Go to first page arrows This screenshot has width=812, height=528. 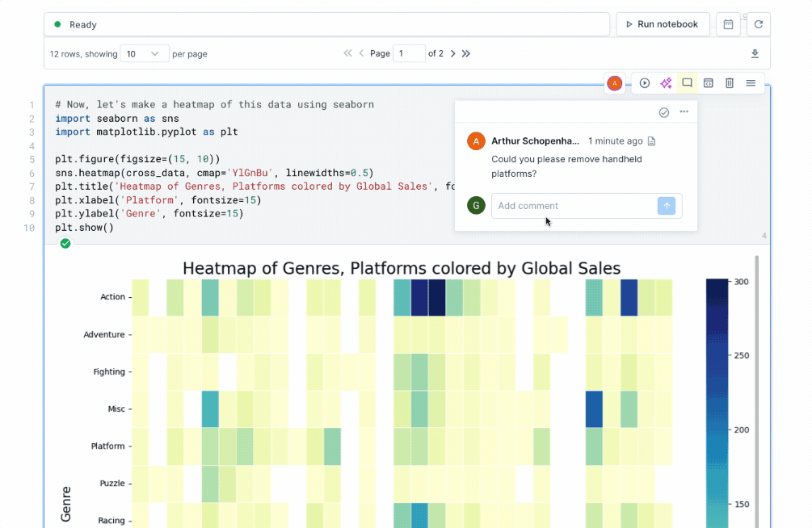pos(347,53)
